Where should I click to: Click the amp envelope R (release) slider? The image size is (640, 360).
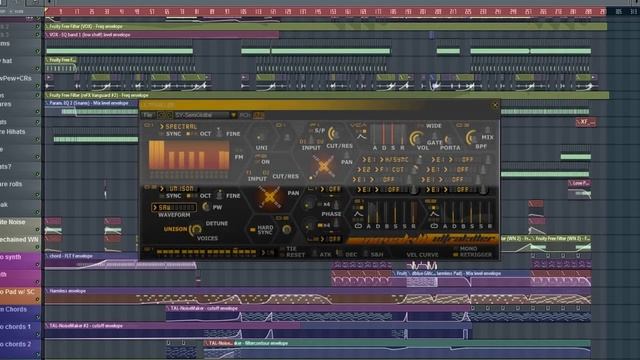click(x=402, y=135)
